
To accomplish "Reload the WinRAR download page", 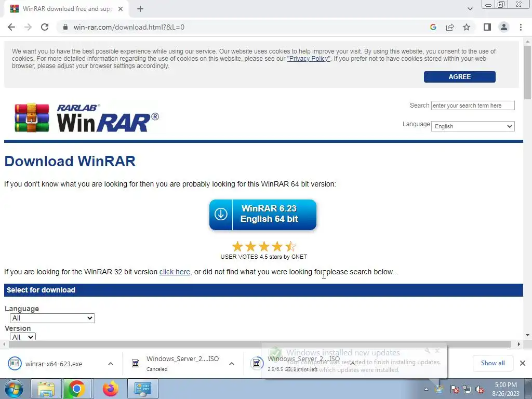I will point(45,27).
